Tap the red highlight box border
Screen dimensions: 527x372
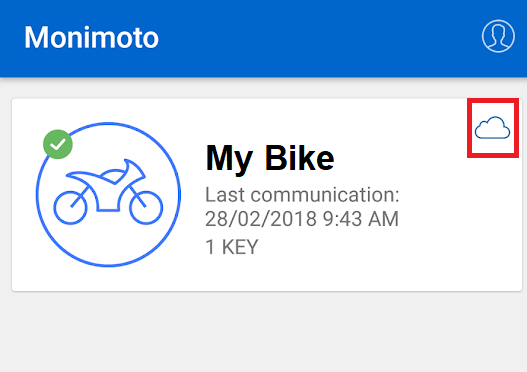click(493, 100)
